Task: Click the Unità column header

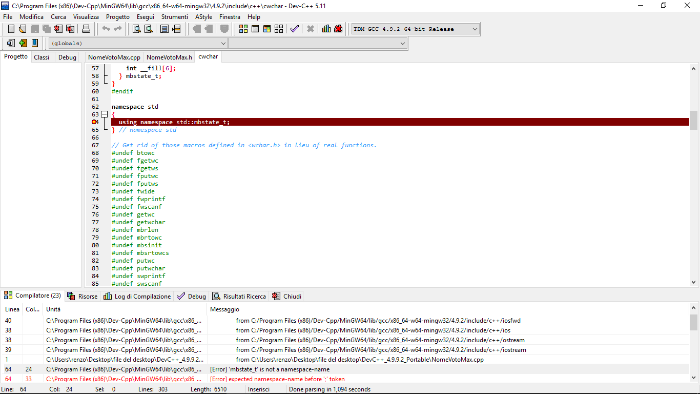Action: 125,309
